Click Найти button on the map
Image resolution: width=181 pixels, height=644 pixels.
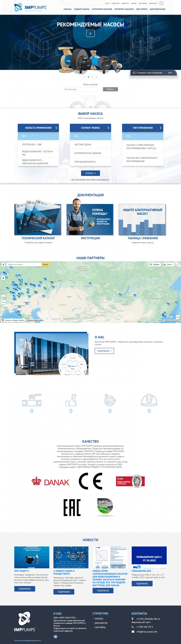46,264
